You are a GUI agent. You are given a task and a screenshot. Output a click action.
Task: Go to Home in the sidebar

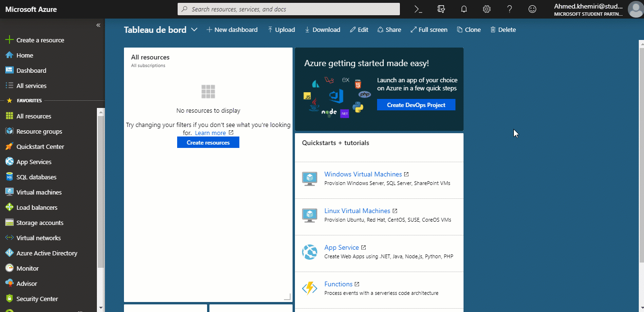point(25,55)
